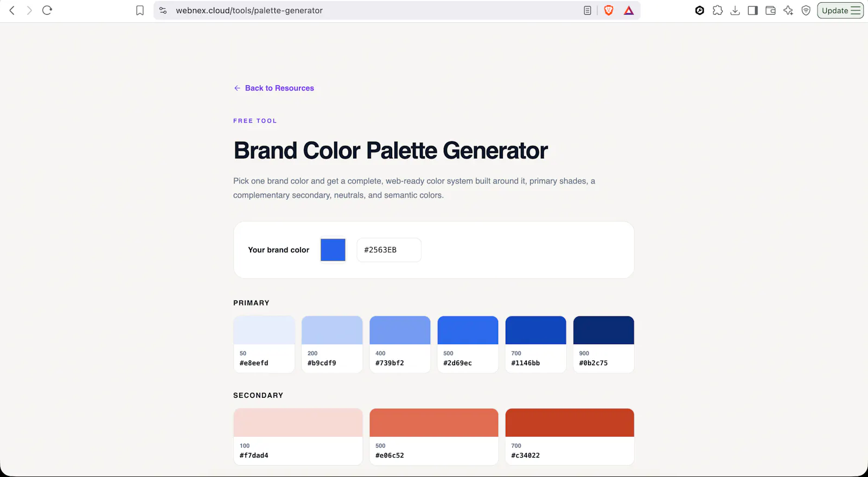The image size is (868, 477).
Task: Click the Your brand color label
Action: [278, 250]
